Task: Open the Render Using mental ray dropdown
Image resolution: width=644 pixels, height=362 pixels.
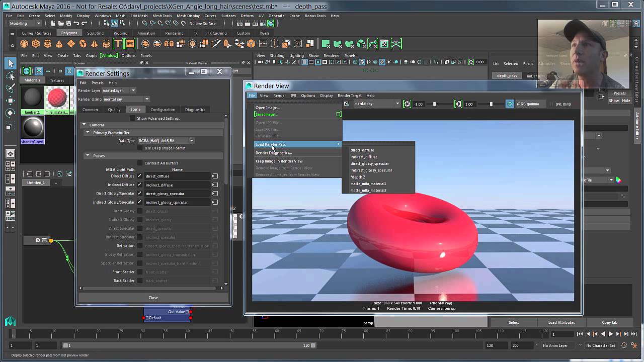Action: [x=126, y=99]
